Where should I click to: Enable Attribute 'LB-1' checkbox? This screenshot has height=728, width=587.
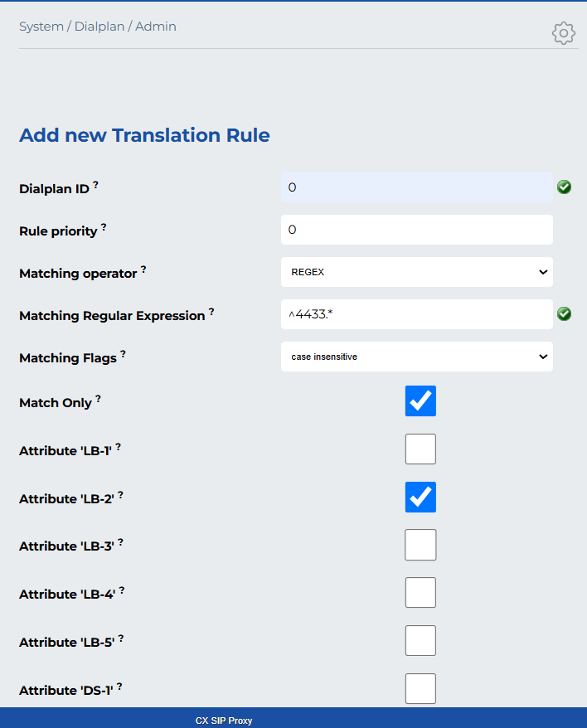coord(420,449)
